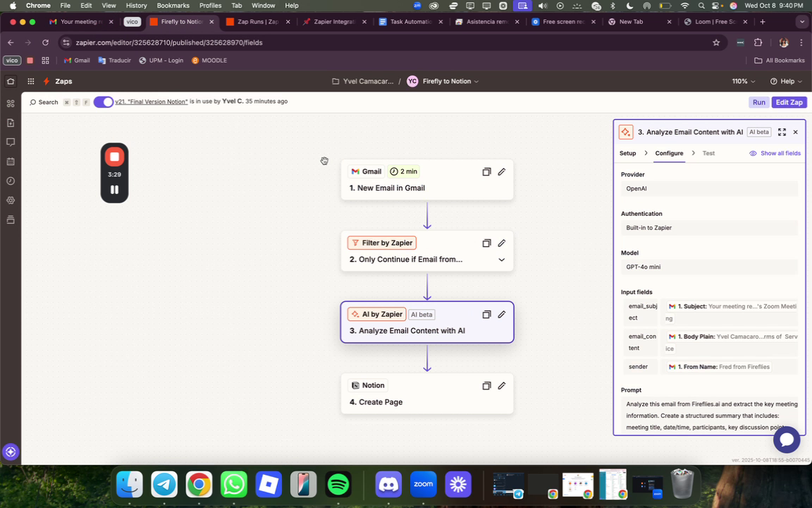Open the Gmail bookmark
Screen dimensions: 812x508
click(77, 61)
